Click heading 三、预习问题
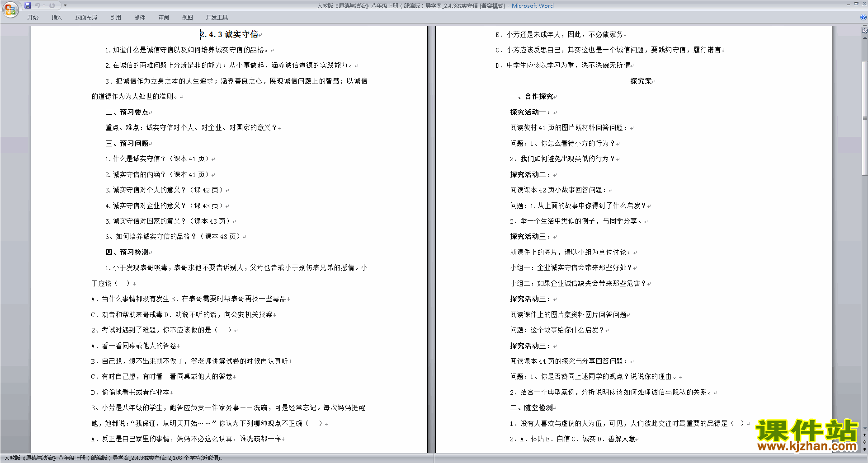 (127, 143)
